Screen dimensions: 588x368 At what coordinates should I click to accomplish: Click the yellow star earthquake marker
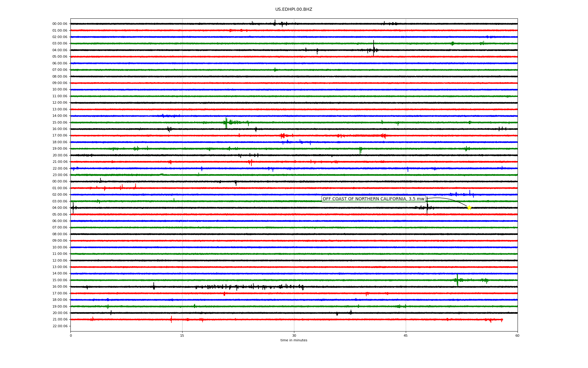click(x=469, y=208)
